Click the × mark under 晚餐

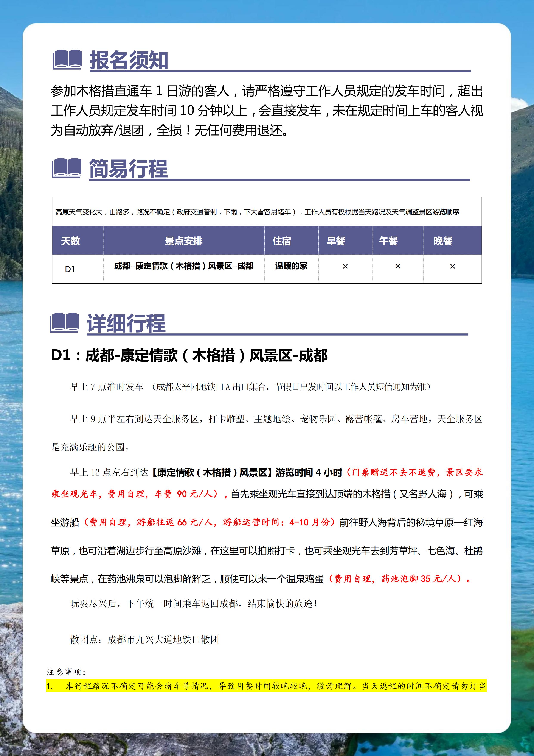[452, 266]
